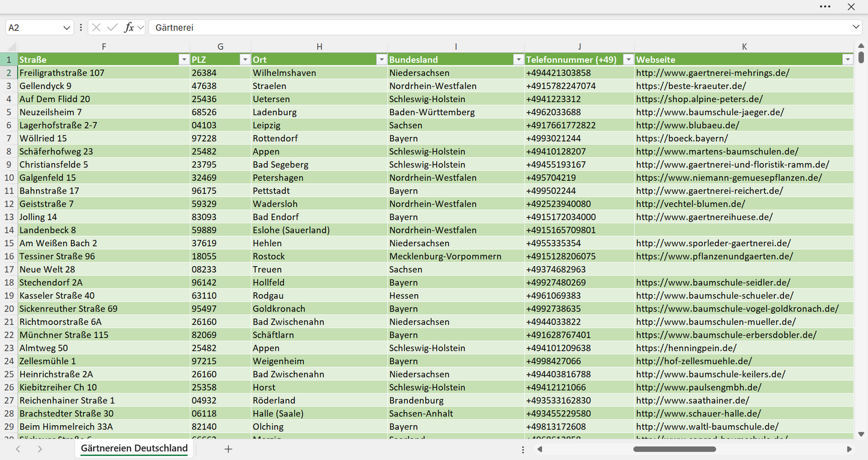
Task: Select cell with PLZ 08233
Action: 220,270
